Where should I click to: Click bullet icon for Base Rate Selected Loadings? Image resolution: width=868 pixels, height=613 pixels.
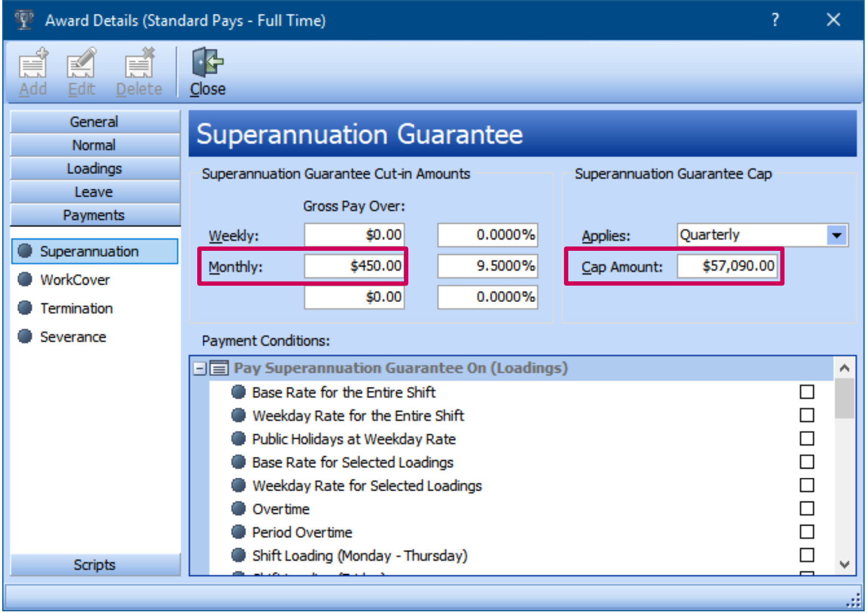click(x=238, y=462)
